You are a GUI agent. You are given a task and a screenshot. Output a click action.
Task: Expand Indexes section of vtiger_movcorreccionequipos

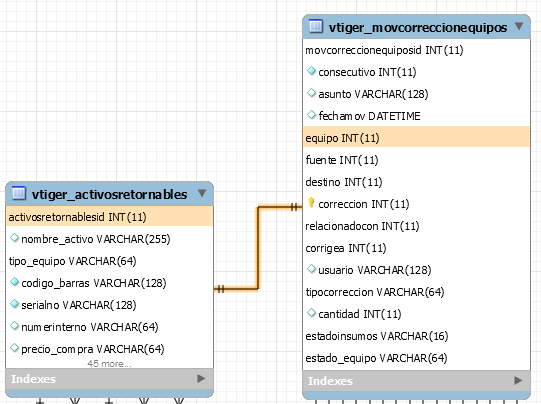518,381
